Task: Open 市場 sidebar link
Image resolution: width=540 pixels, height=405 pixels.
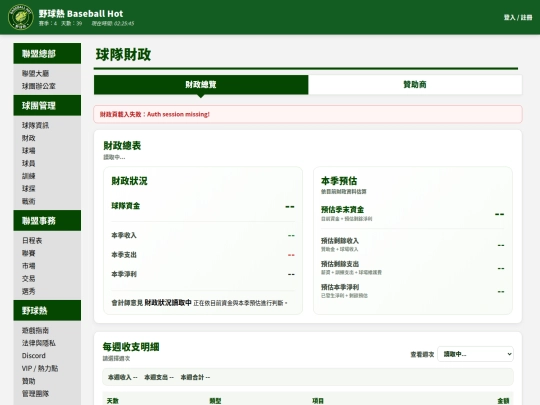Action: pos(29,266)
